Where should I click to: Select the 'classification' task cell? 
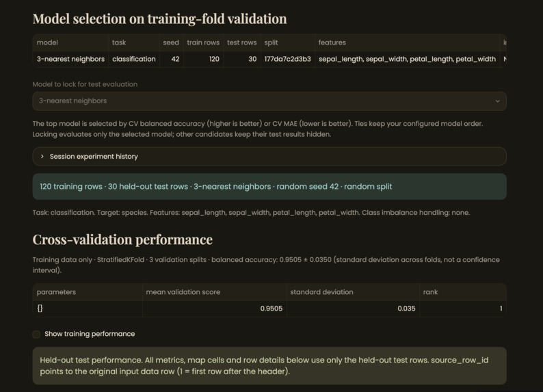(x=133, y=60)
